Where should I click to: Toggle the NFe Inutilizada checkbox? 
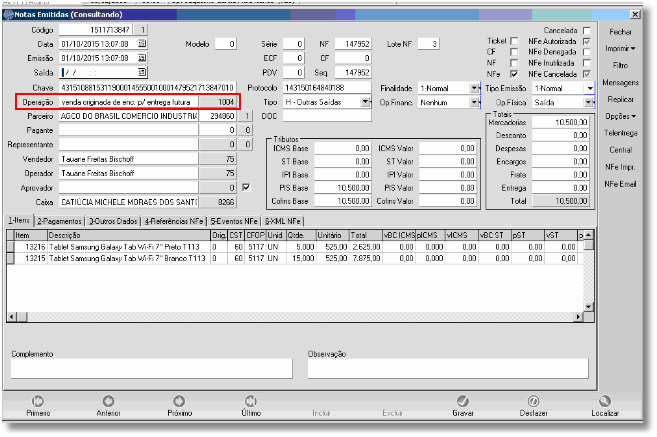[x=587, y=63]
